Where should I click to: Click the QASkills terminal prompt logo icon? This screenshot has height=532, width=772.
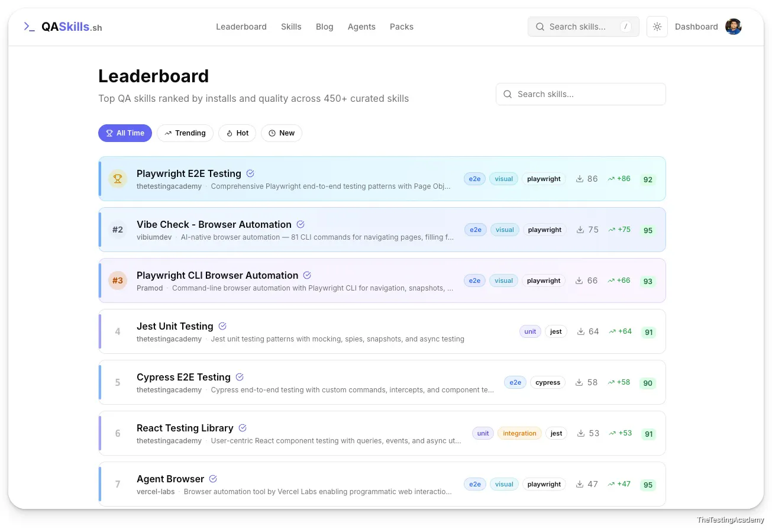(x=29, y=27)
